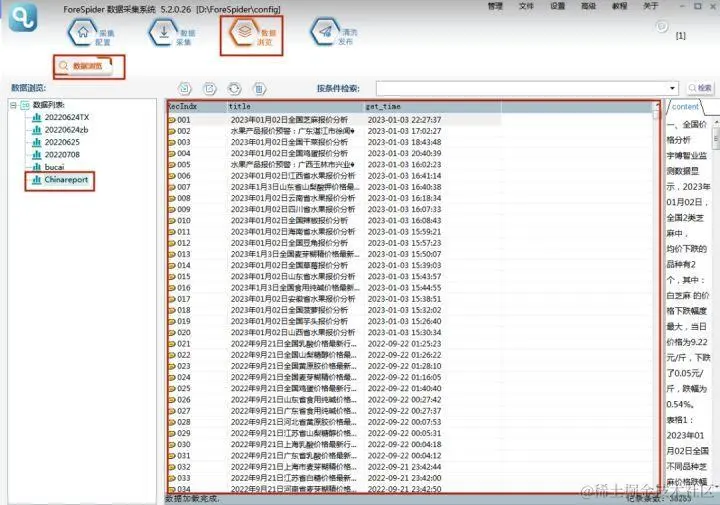Click the 检索 search button

point(700,88)
